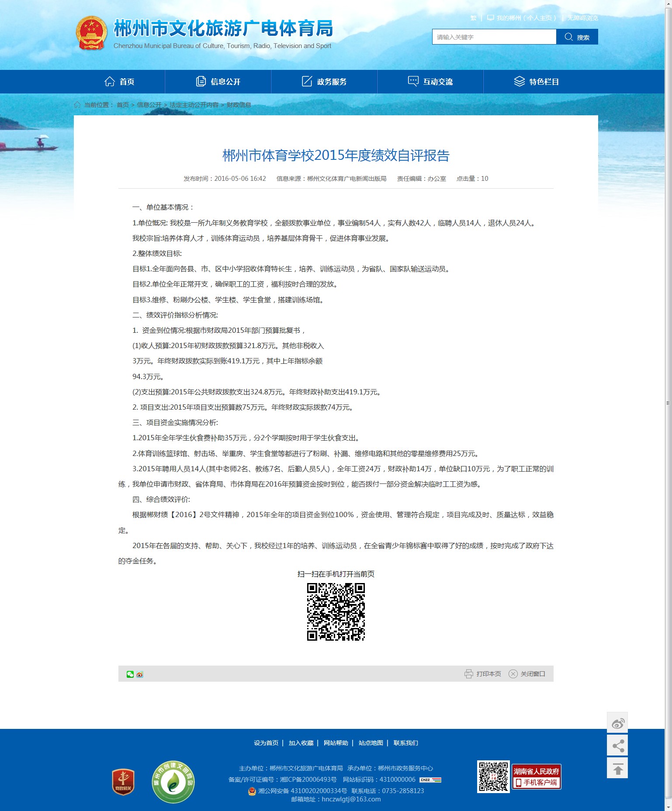Click 设为首页 footer link
Image resolution: width=672 pixels, height=811 pixels.
coord(266,743)
